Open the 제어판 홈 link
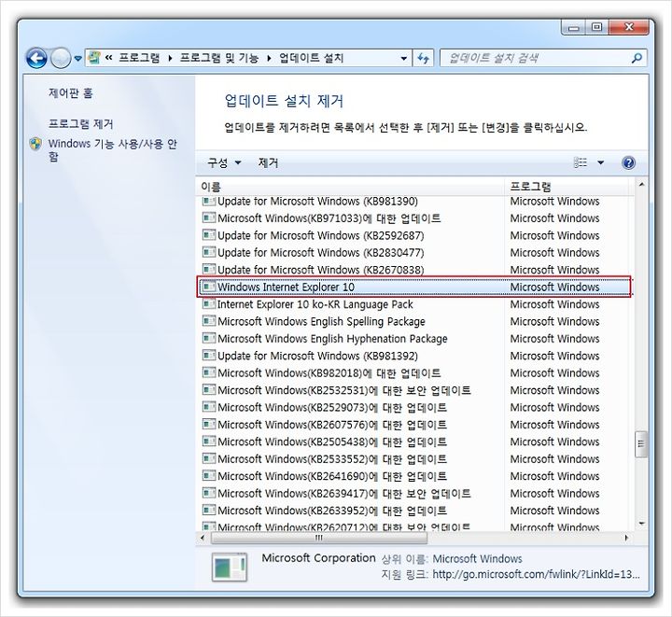The width and height of the screenshot is (672, 617). click(x=70, y=93)
